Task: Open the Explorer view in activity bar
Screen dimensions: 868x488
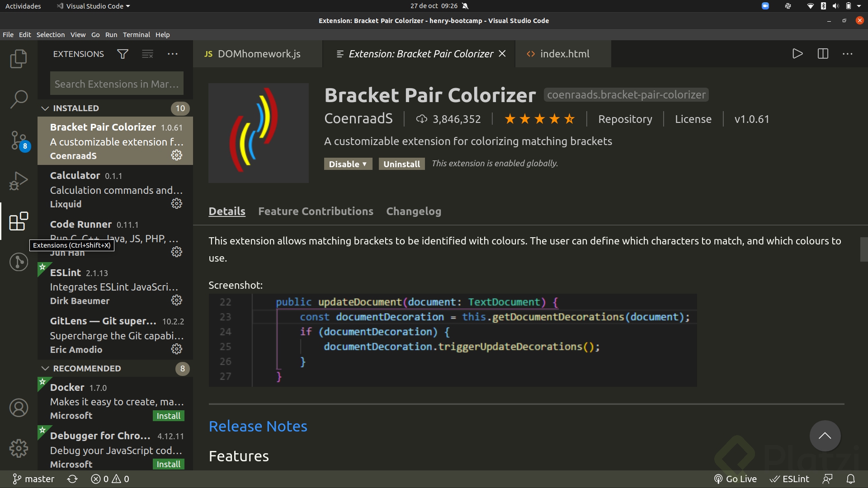Action: 19,59
